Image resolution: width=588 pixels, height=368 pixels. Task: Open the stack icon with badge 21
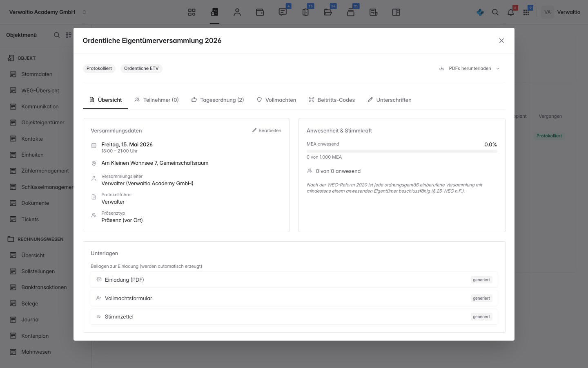(x=351, y=12)
